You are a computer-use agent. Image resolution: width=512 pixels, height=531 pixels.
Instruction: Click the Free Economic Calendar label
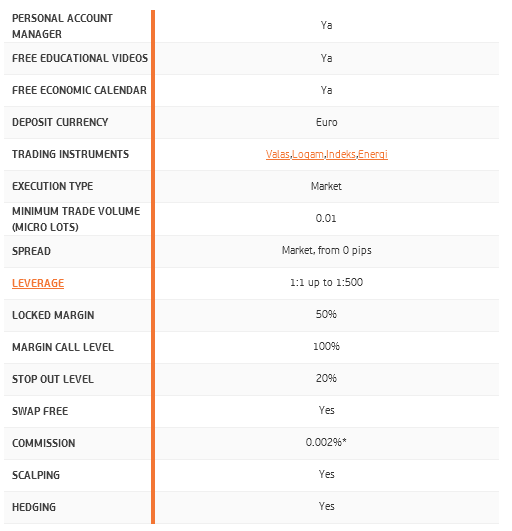tap(81, 91)
